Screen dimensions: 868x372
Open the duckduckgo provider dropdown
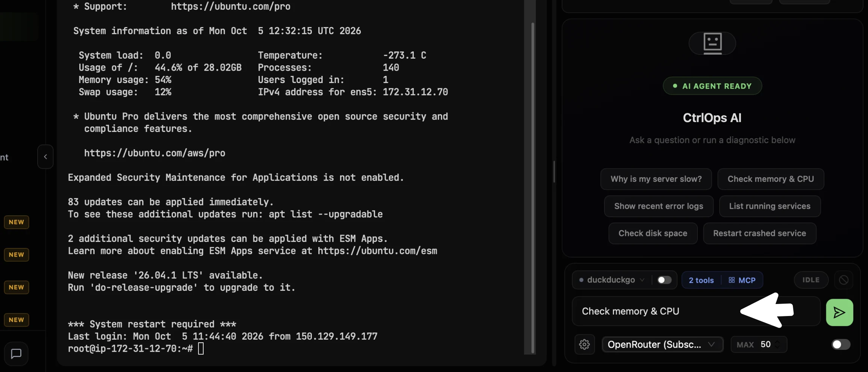tap(612, 280)
